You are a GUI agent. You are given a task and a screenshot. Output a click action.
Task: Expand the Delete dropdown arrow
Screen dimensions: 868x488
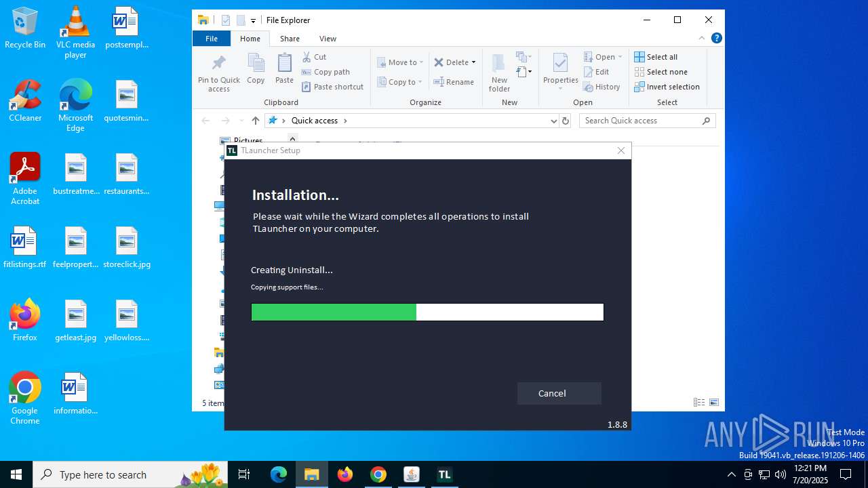point(473,62)
